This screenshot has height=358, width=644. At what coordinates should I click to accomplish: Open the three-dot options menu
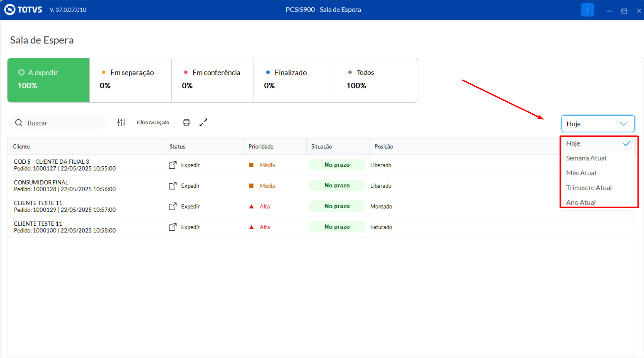(587, 10)
